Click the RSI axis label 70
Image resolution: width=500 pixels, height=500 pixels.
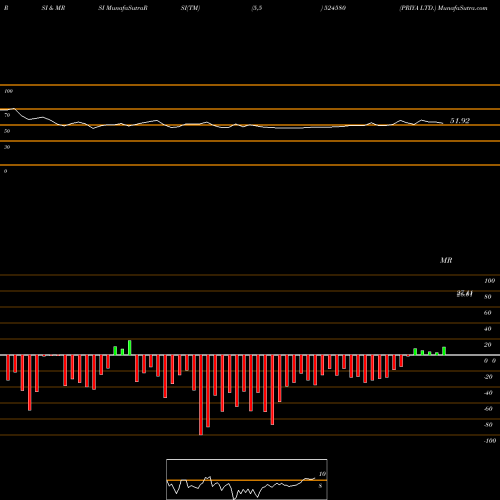pyautogui.click(x=7, y=115)
